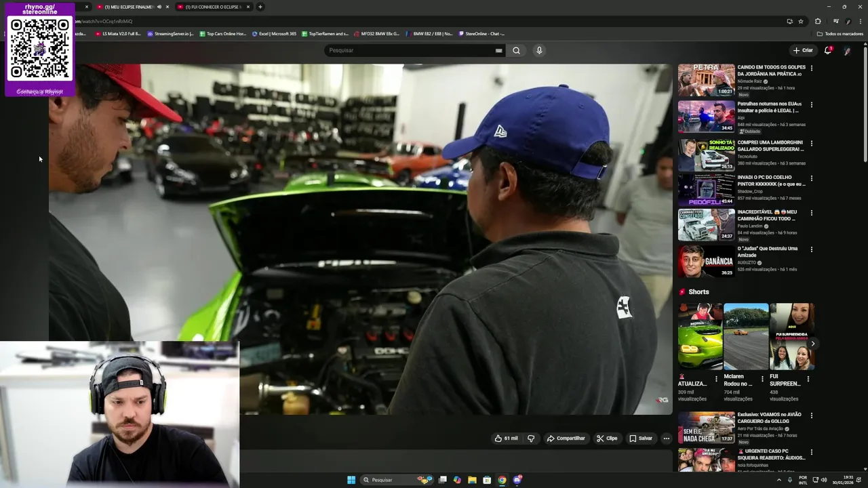This screenshot has height=488, width=868.
Task: Click the dislike thumbs-down icon
Action: [x=531, y=439]
